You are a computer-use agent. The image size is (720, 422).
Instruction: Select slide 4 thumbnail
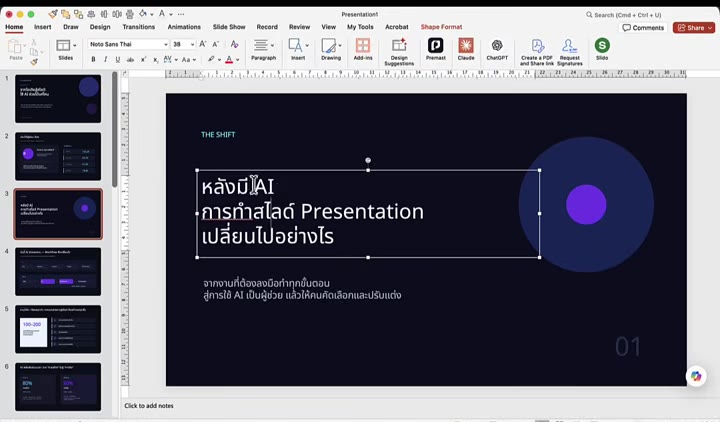[58, 271]
